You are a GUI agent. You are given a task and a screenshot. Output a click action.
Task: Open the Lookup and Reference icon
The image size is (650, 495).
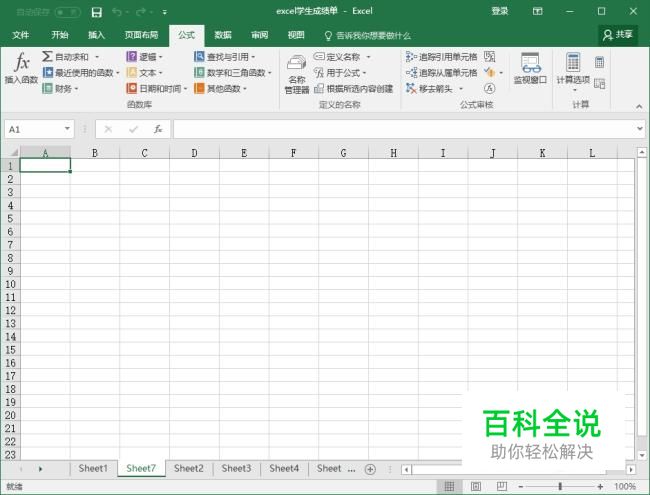point(199,56)
